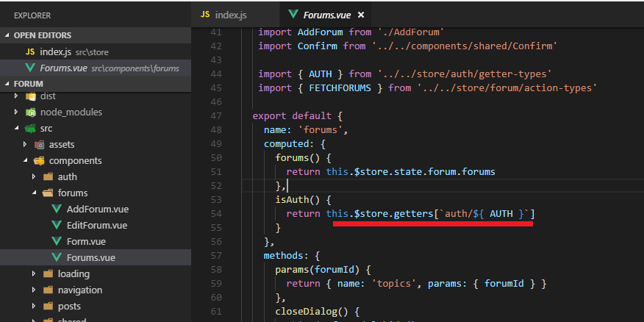Click the posts folder icon
The height and width of the screenshot is (322, 644).
[48, 306]
